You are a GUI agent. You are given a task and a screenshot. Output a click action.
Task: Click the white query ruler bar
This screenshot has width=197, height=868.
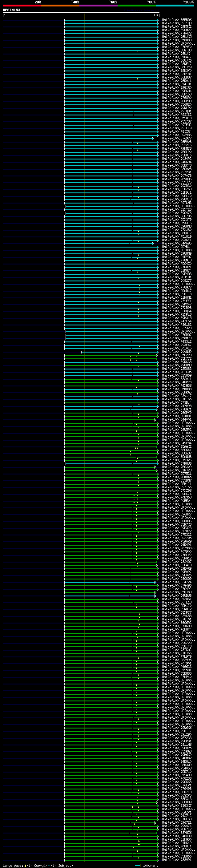coord(81,12)
